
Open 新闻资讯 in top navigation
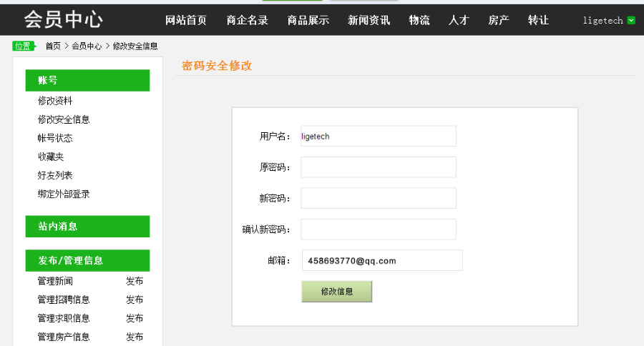tap(369, 20)
